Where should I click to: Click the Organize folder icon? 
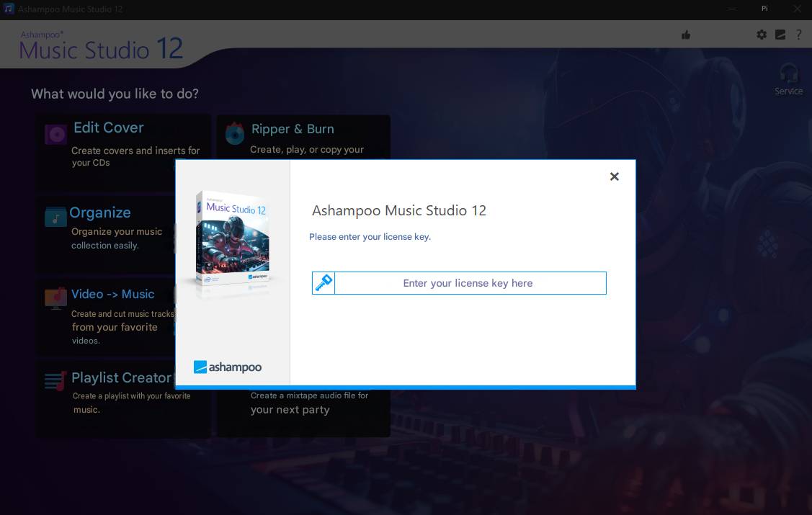(55, 217)
